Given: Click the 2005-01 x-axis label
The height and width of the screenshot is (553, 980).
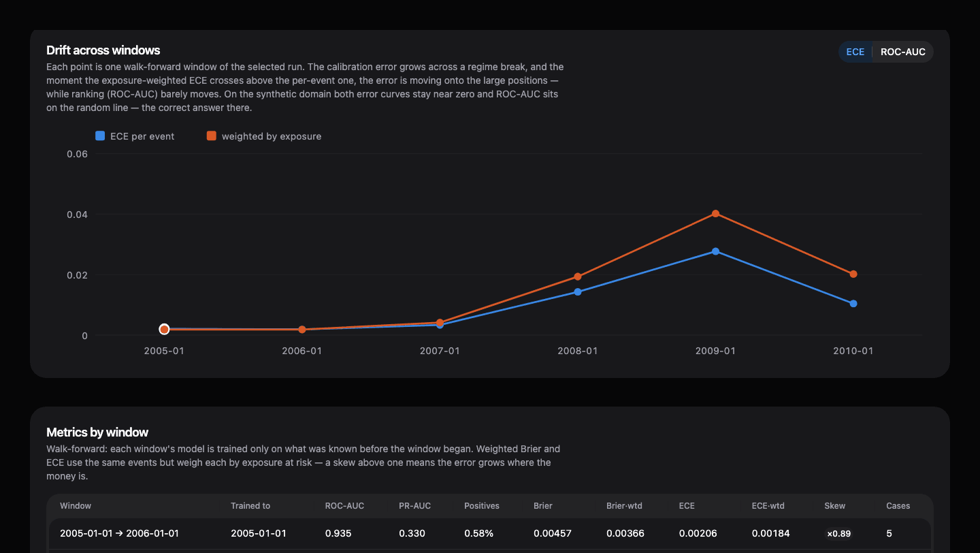Looking at the screenshot, I should tap(164, 351).
